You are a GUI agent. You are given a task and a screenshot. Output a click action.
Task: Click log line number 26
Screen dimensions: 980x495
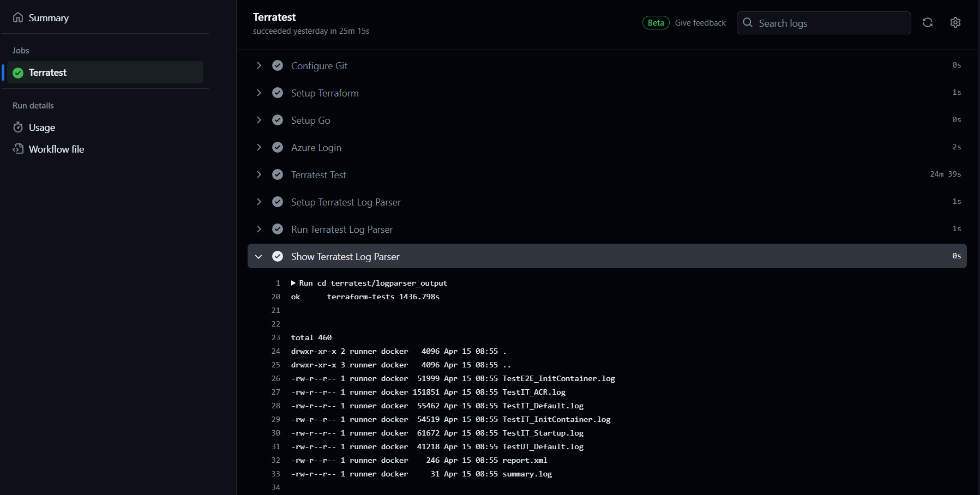[276, 378]
